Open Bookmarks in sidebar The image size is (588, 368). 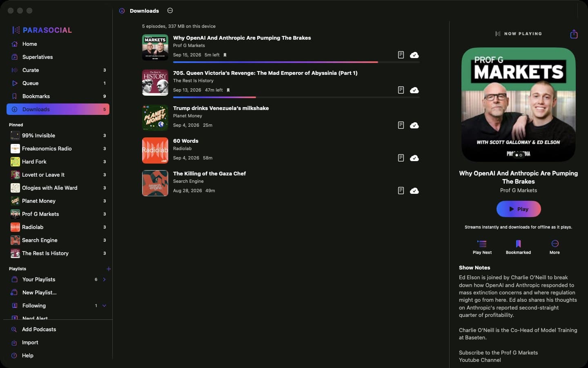click(x=58, y=96)
